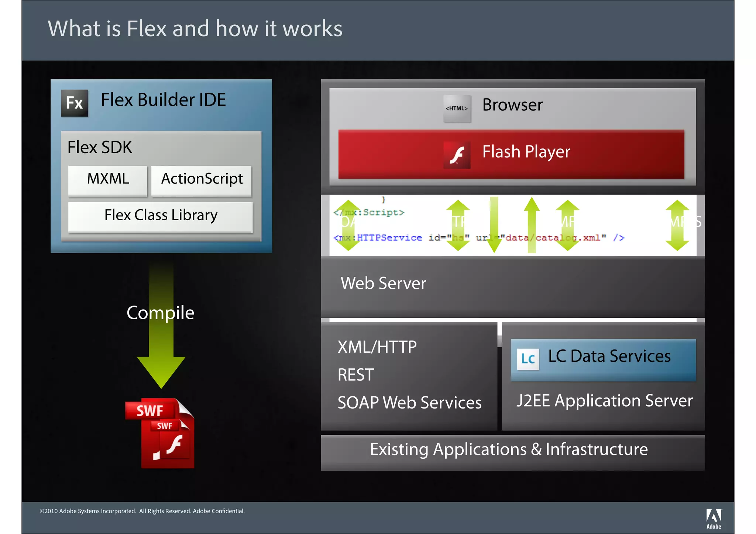Screen dimensions: 756x534
Task: Click the Lc LiveCycle icon
Action: coord(528,358)
